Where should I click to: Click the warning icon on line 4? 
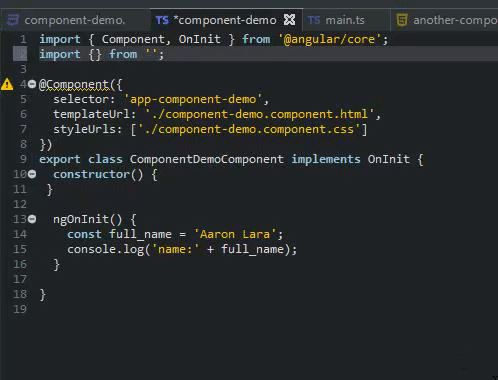click(7, 84)
